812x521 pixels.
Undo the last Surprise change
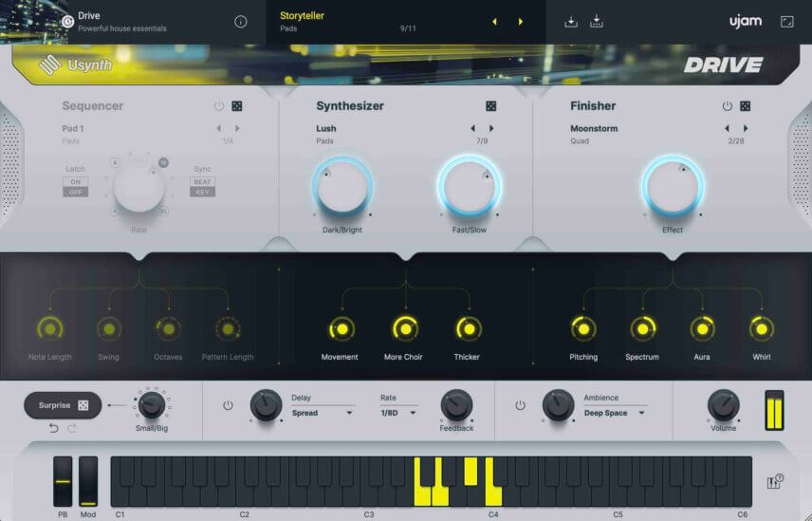(53, 428)
